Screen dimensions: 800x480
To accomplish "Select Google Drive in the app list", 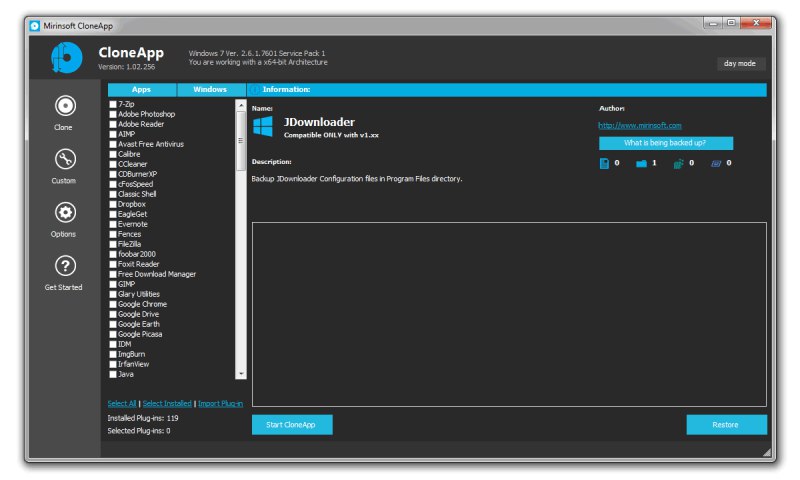I will [139, 314].
